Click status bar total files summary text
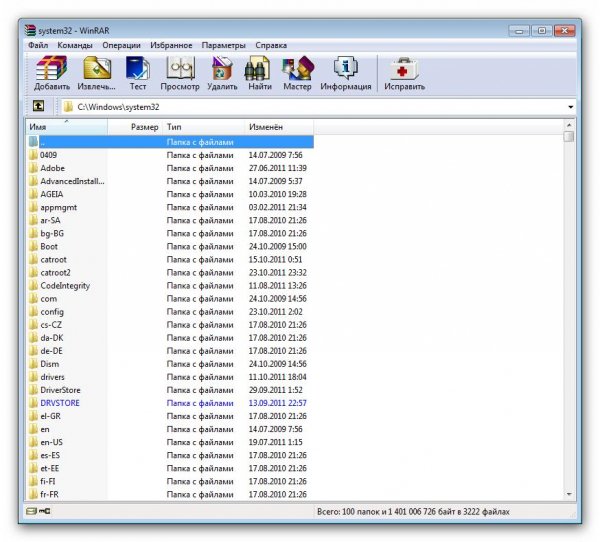 [413, 511]
